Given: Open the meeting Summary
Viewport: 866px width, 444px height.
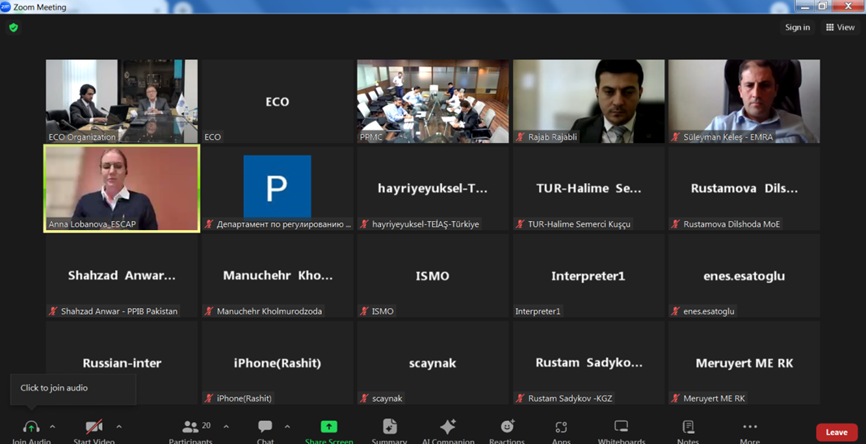Looking at the screenshot, I should coord(389,428).
